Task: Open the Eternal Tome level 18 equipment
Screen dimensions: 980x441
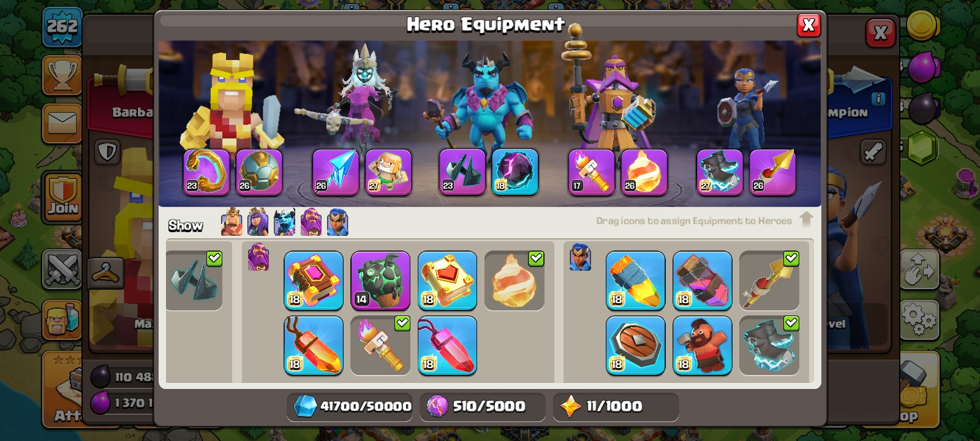Action: pos(314,280)
